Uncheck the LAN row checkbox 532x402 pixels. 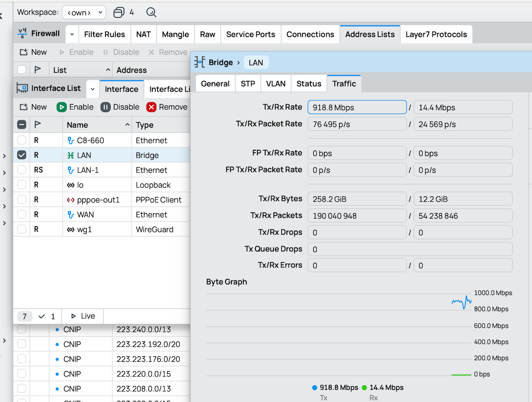point(22,155)
